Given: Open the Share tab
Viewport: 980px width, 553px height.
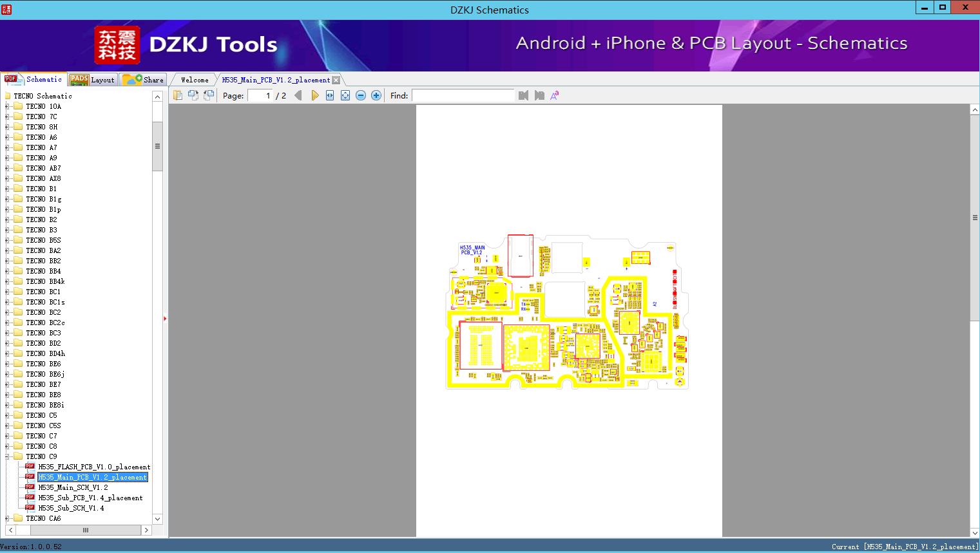Looking at the screenshot, I should click(x=144, y=80).
